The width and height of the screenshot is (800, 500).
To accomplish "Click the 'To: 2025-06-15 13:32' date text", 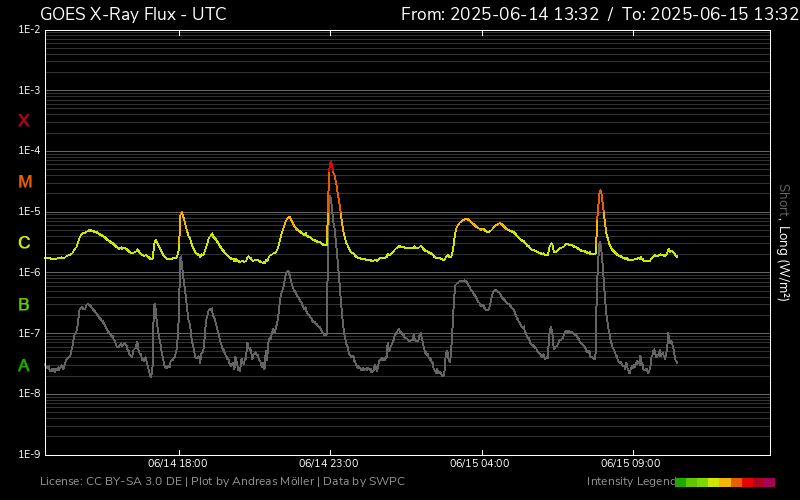I will 711,14.
